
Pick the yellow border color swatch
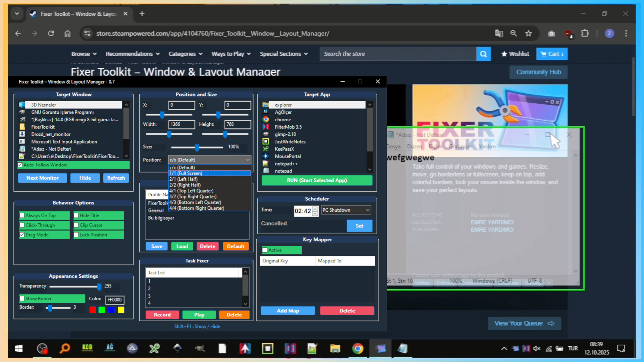click(x=121, y=310)
